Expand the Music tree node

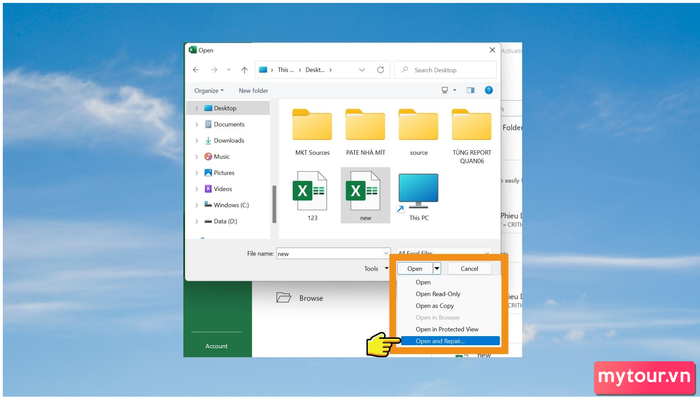click(196, 156)
